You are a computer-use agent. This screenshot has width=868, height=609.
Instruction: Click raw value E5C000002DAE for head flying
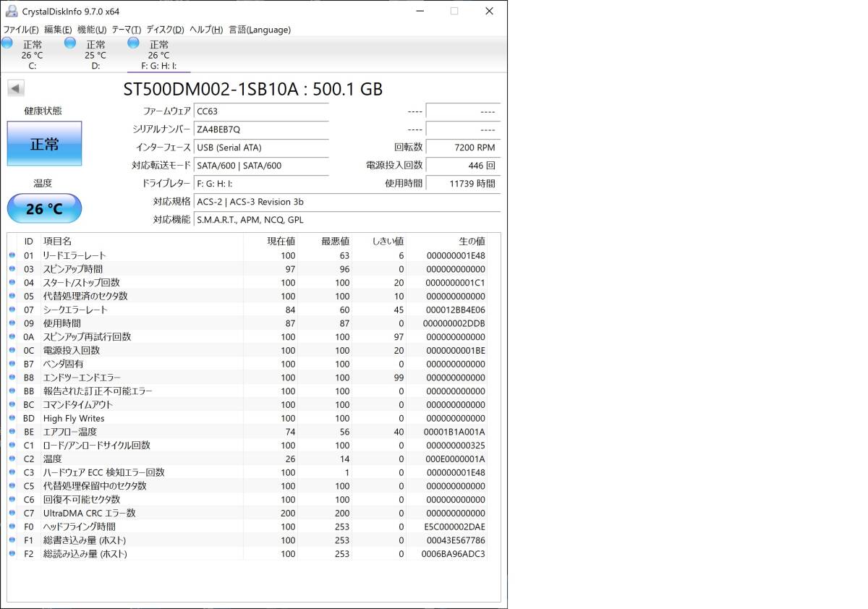pos(456,527)
